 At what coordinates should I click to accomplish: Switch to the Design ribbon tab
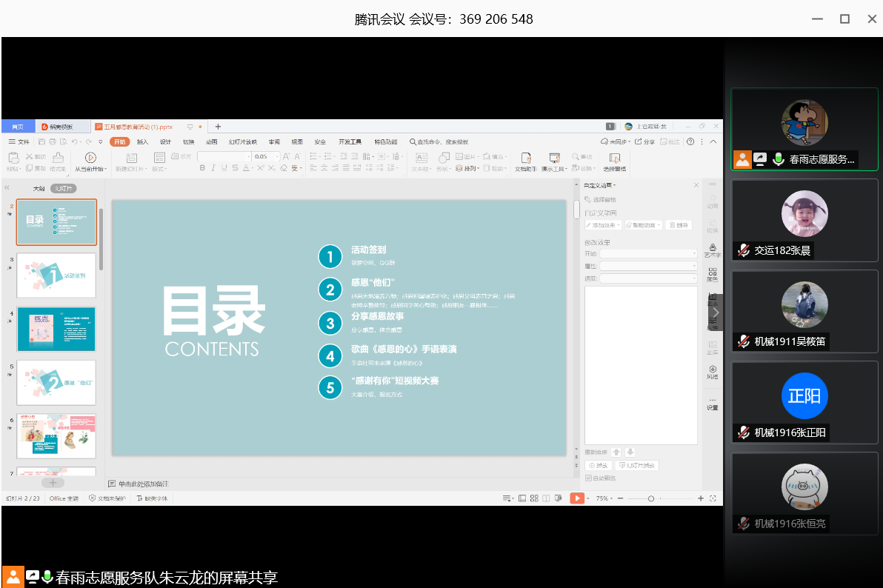coord(165,141)
